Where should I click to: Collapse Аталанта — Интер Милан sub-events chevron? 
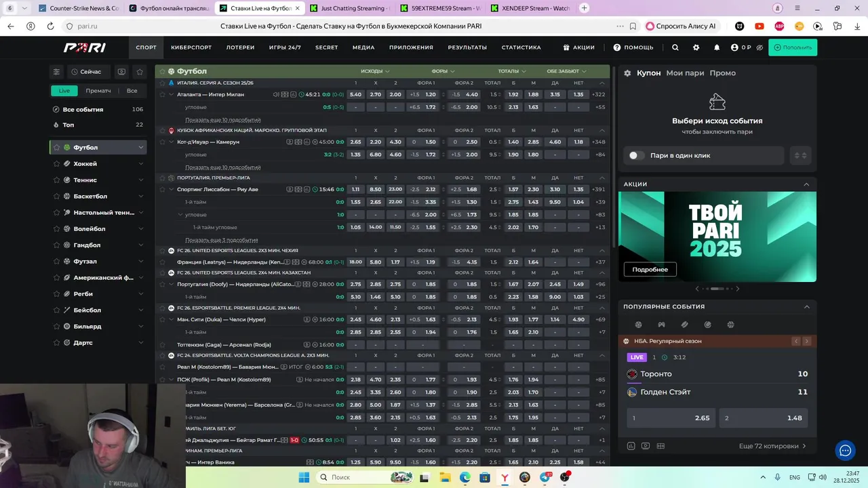[171, 94]
